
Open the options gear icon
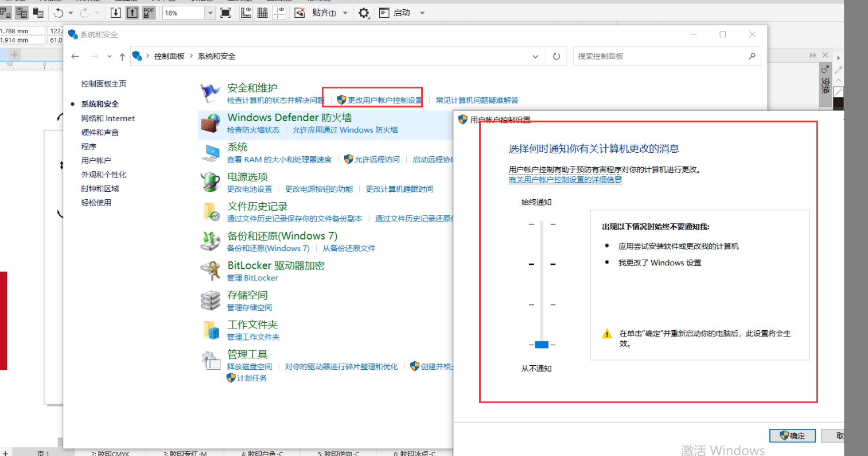(364, 13)
